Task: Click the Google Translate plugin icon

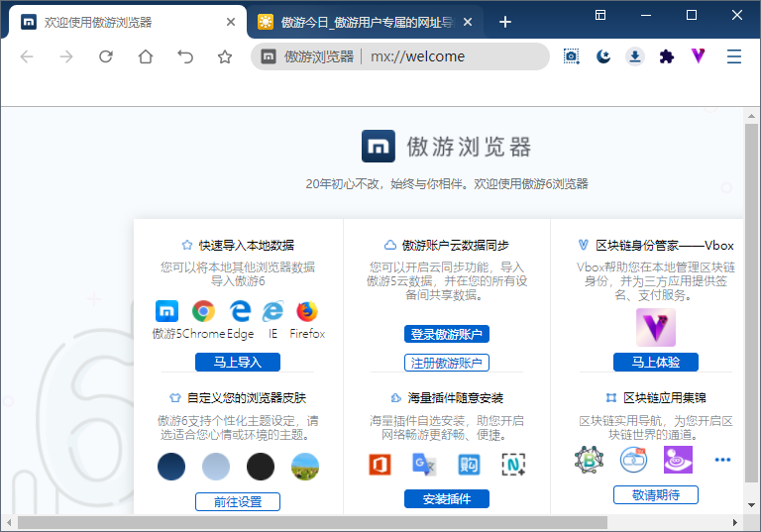Action: point(424,465)
